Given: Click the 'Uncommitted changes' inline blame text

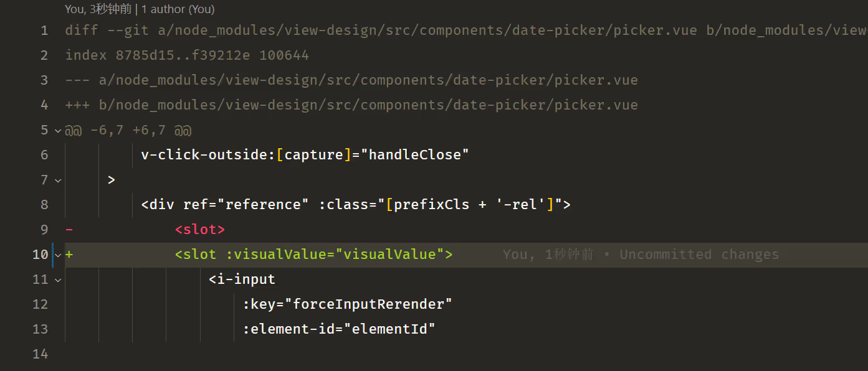Looking at the screenshot, I should click(699, 255).
